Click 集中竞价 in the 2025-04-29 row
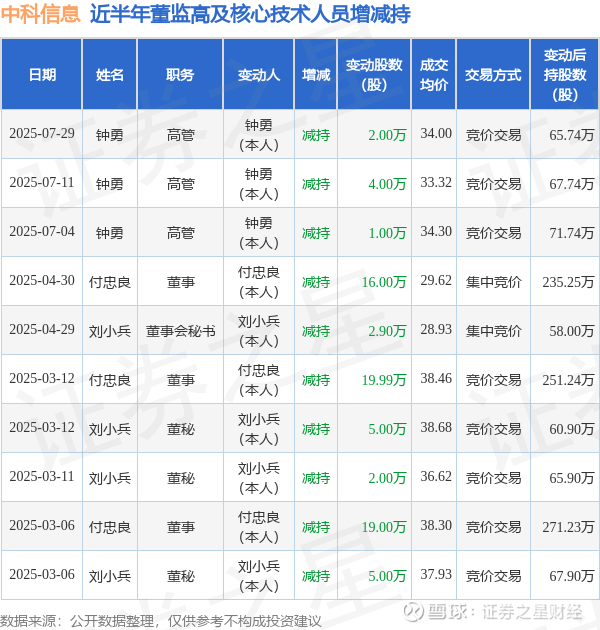600x630 pixels. (x=493, y=331)
